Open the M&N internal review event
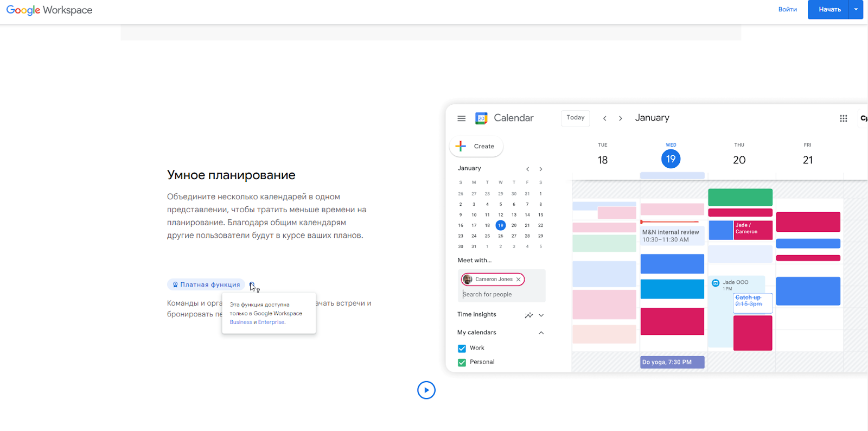Image resolution: width=868 pixels, height=431 pixels. tap(672, 236)
